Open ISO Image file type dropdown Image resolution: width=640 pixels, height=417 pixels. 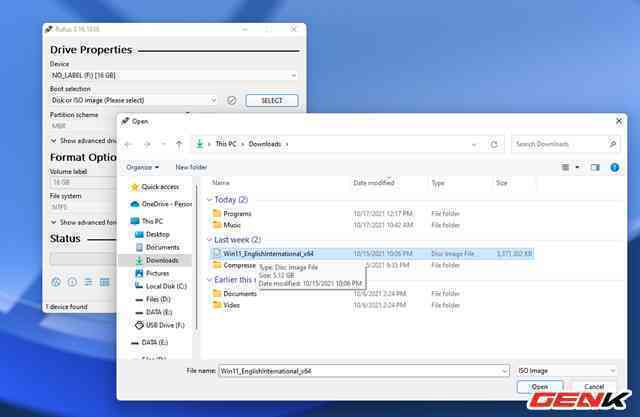[567, 371]
